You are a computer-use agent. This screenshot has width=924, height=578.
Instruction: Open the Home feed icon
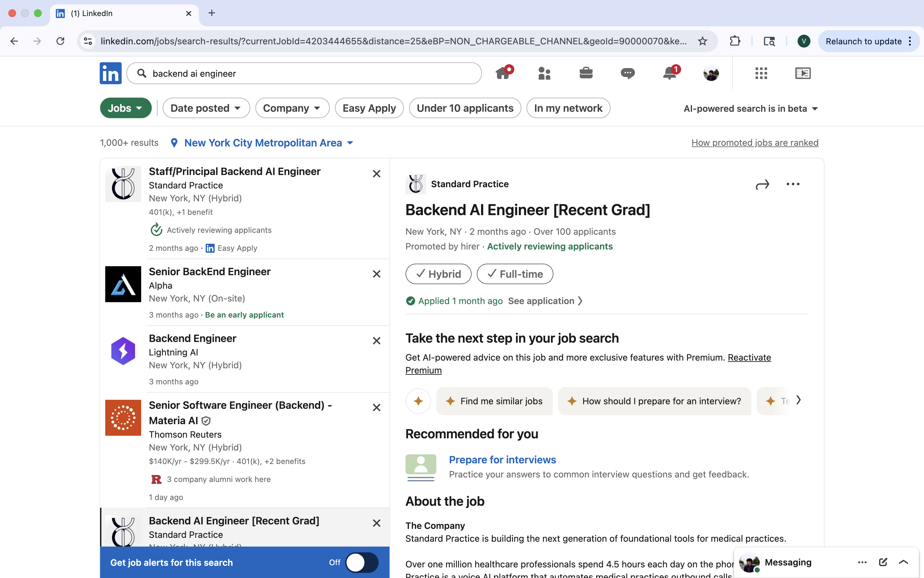504,73
